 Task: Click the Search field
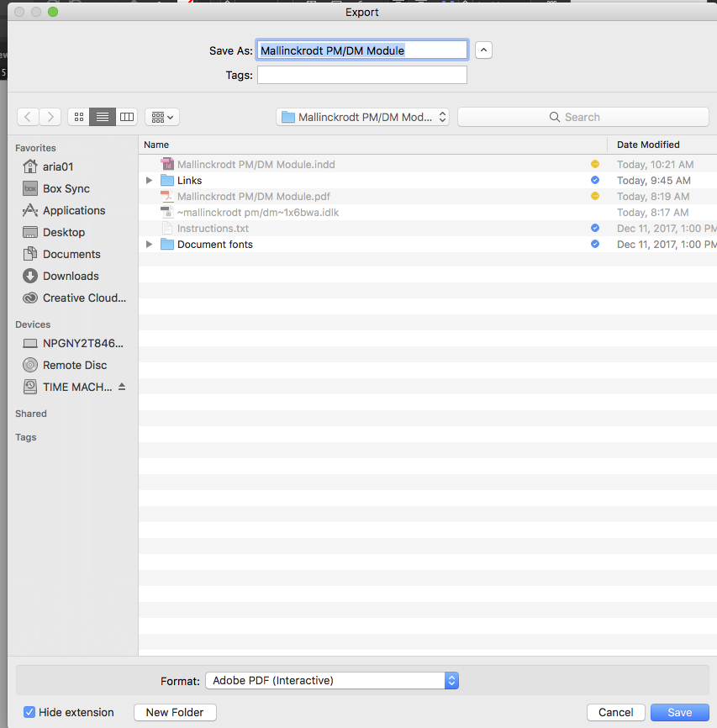coord(583,117)
